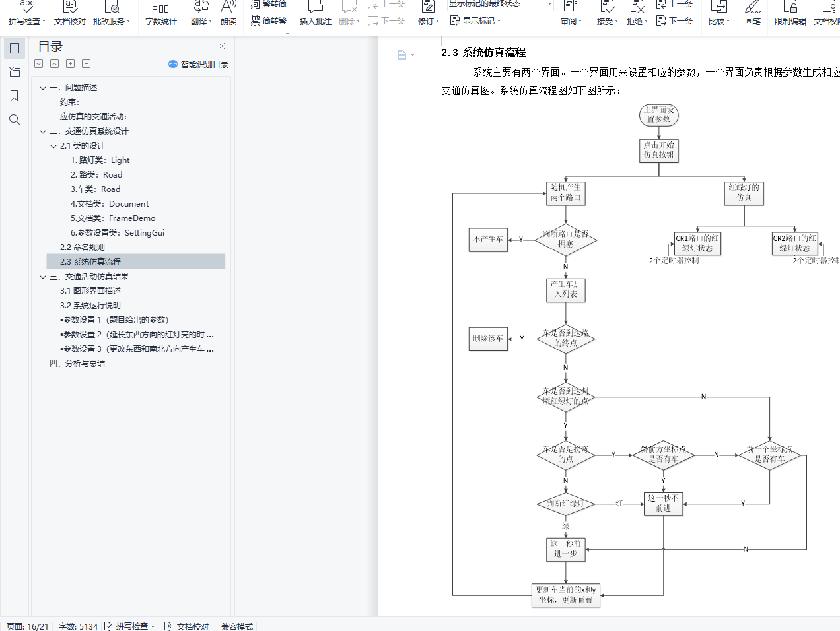Click the 智能识别目录 robot icon button
The image size is (840, 631).
tap(198, 64)
